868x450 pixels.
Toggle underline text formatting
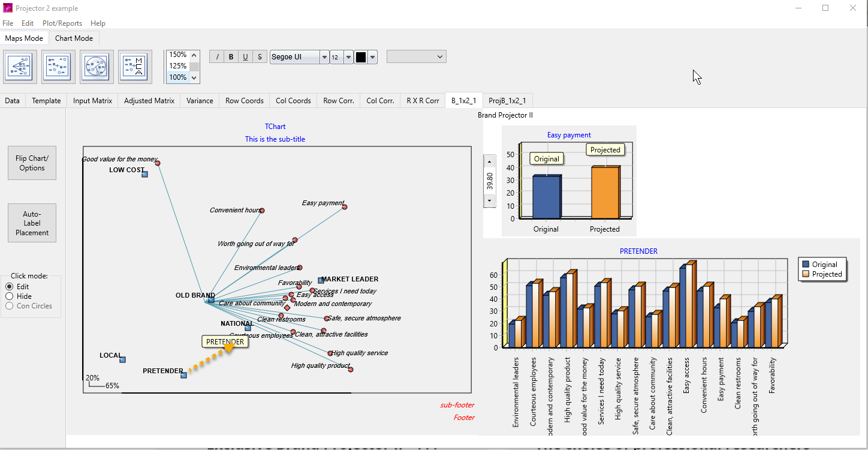pyautogui.click(x=245, y=57)
